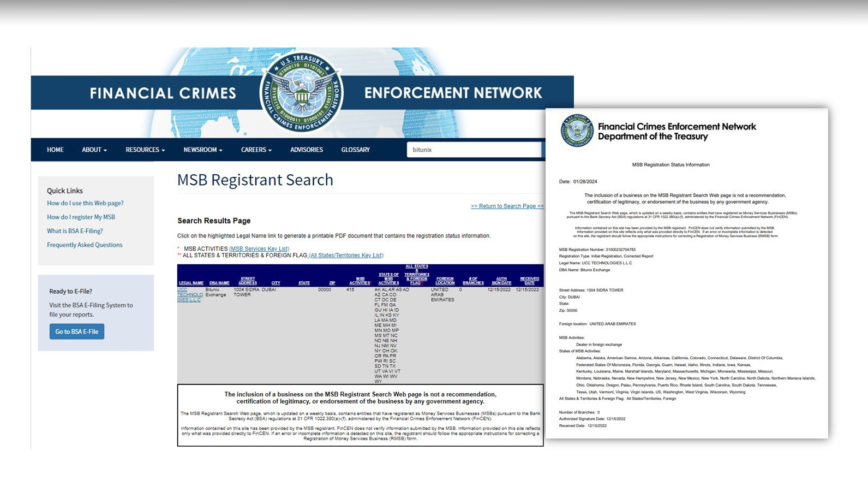This screenshot has height=486, width=868.
Task: Click 'Date: 01/28/2024' in the PDF
Action: click(x=578, y=181)
